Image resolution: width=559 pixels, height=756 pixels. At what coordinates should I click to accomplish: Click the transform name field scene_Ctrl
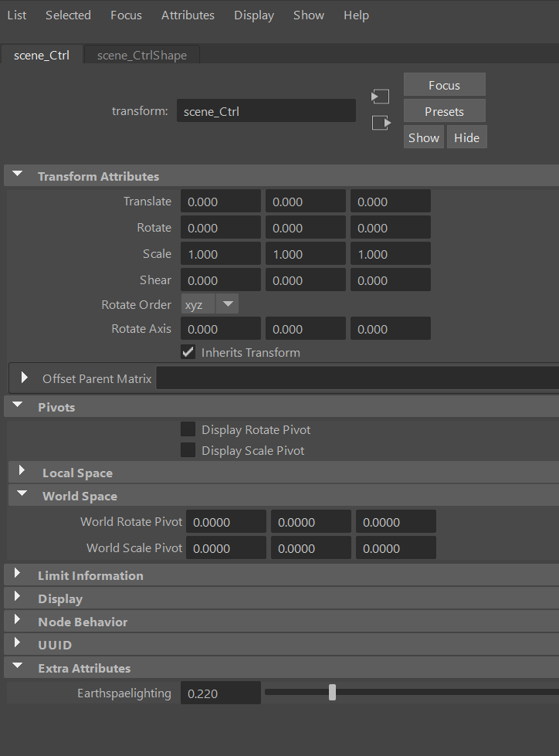click(266, 111)
